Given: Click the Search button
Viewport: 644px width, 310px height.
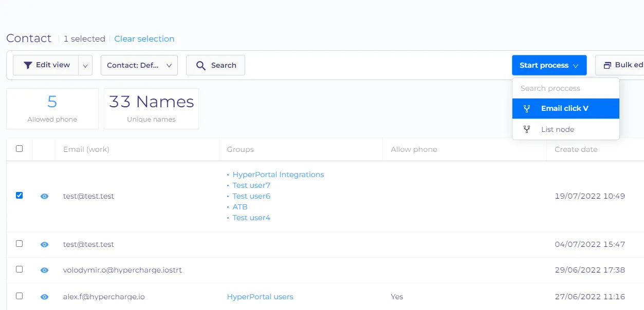Looking at the screenshot, I should (x=215, y=65).
